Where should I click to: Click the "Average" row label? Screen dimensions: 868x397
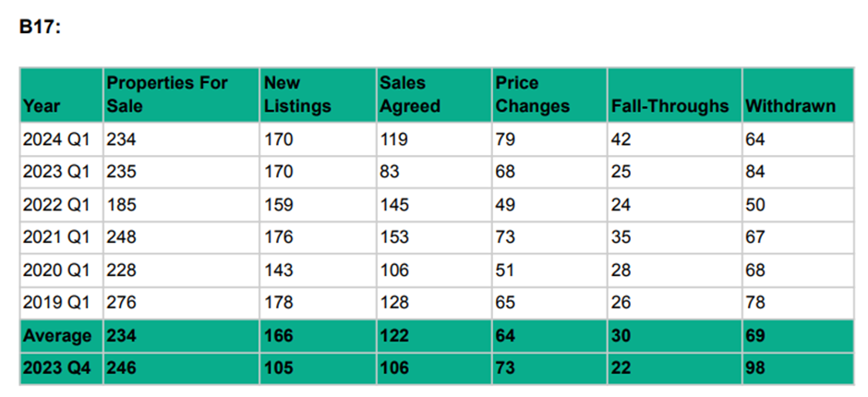click(57, 335)
